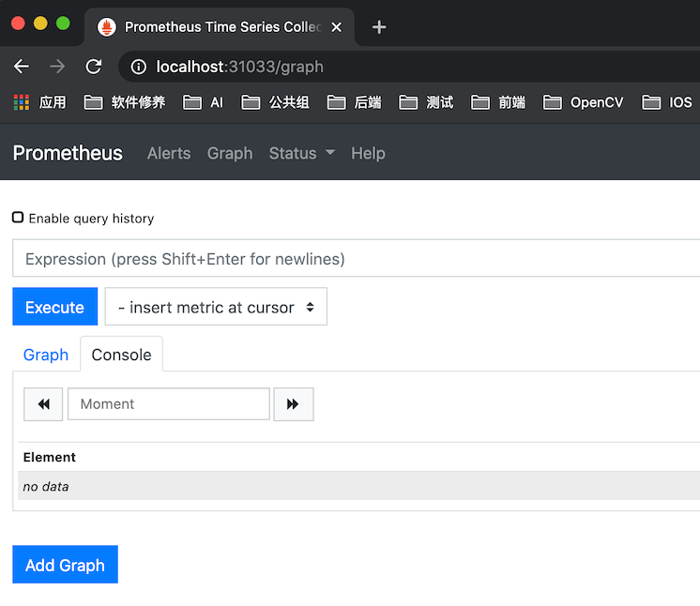Focus the Moment time input
Image resolution: width=700 pixels, height=606 pixels.
pos(169,404)
